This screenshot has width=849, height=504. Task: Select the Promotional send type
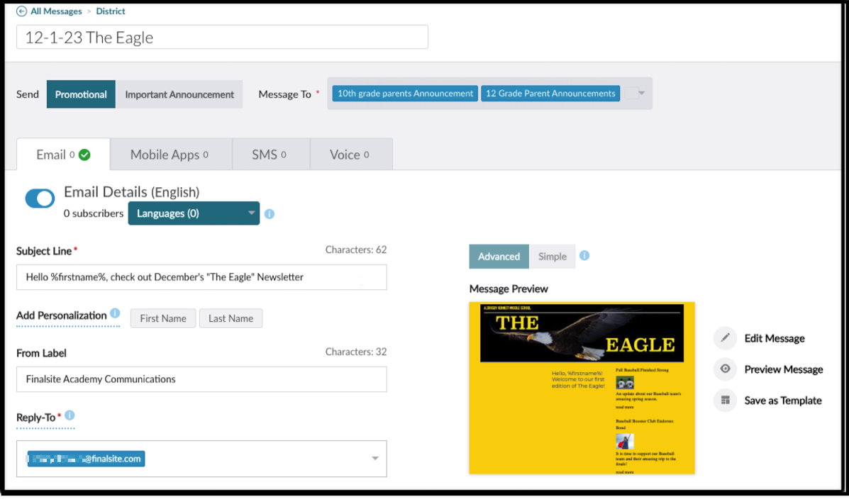[x=81, y=94]
